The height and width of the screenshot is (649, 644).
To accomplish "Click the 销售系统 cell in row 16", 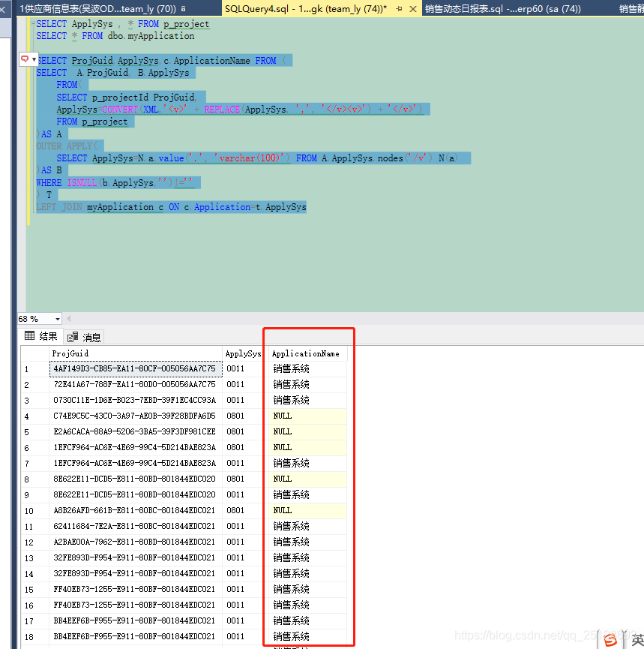I will pyautogui.click(x=307, y=605).
